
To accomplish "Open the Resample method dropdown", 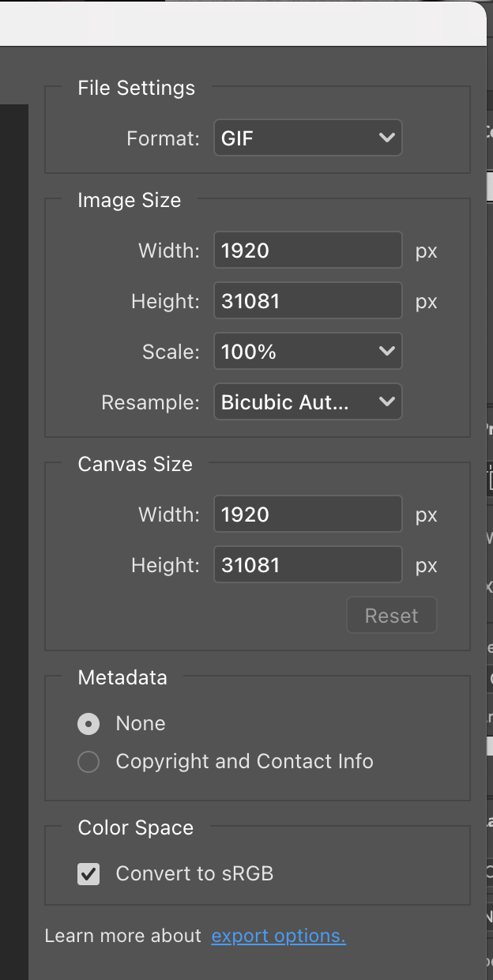I will (307, 401).
